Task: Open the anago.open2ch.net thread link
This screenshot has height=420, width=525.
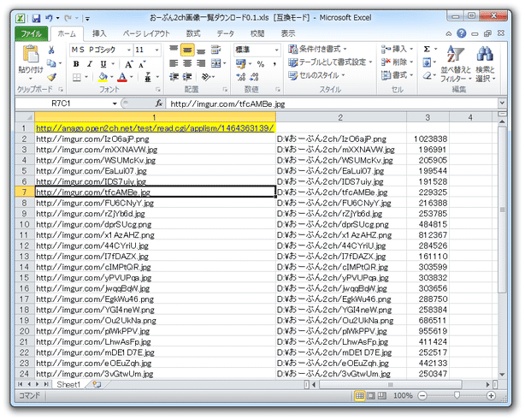Action: [155, 128]
